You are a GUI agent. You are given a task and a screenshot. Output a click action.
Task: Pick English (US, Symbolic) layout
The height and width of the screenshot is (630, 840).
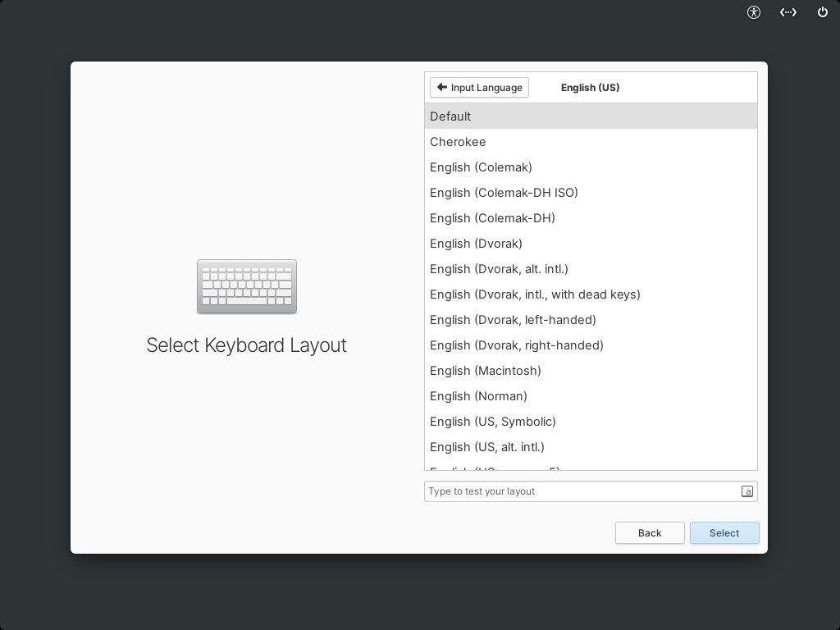point(591,422)
